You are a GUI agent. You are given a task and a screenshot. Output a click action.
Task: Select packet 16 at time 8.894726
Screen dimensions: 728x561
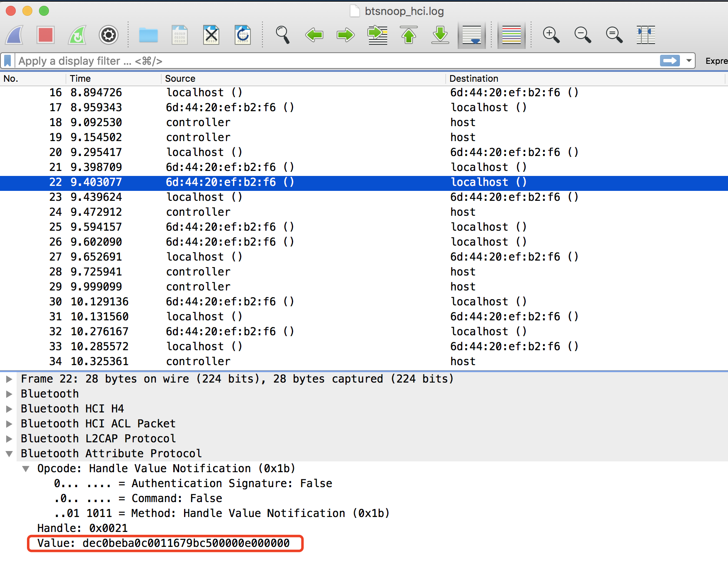[364, 93]
